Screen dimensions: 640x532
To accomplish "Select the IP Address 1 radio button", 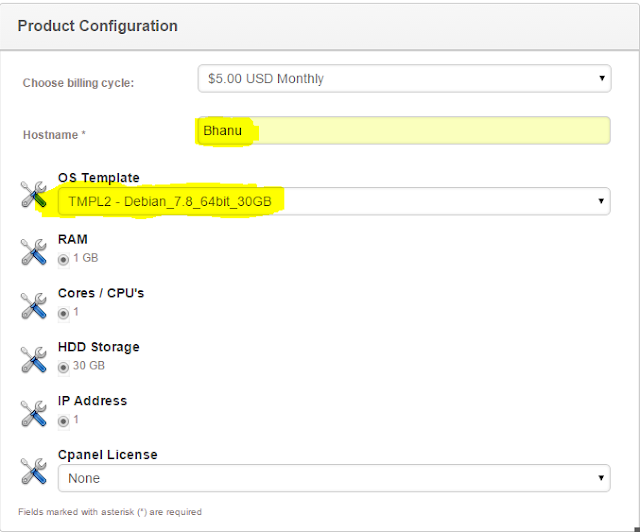I will click(63, 421).
